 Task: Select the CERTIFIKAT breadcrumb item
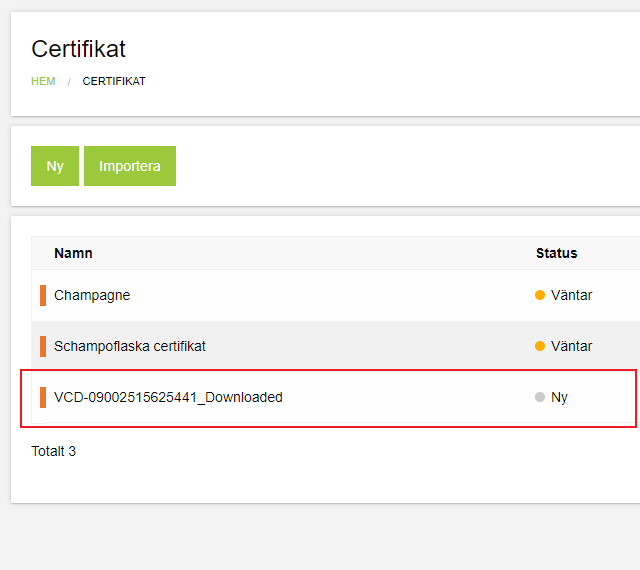coord(114,81)
